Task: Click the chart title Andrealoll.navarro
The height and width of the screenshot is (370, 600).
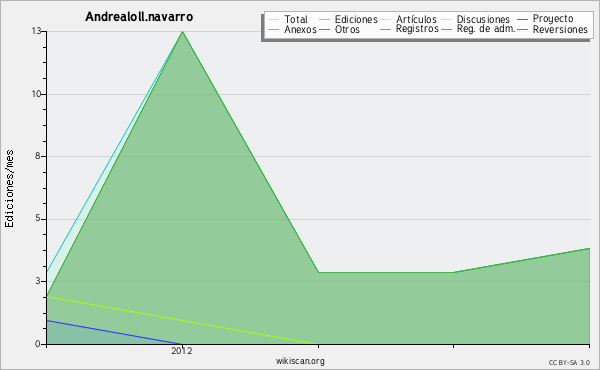Action: (x=139, y=17)
